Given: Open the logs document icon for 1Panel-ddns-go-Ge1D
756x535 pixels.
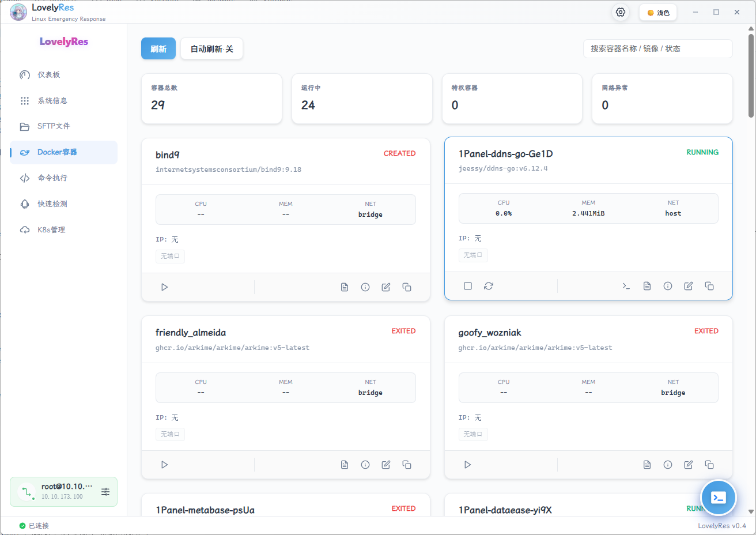Looking at the screenshot, I should (x=647, y=286).
